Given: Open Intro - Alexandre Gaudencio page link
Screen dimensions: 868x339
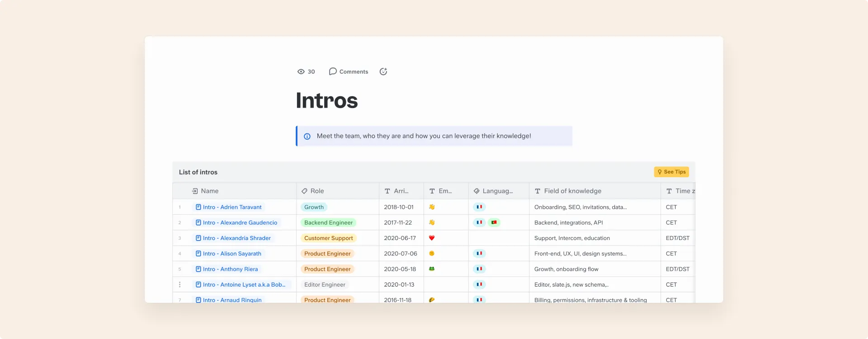Looking at the screenshot, I should click(236, 222).
